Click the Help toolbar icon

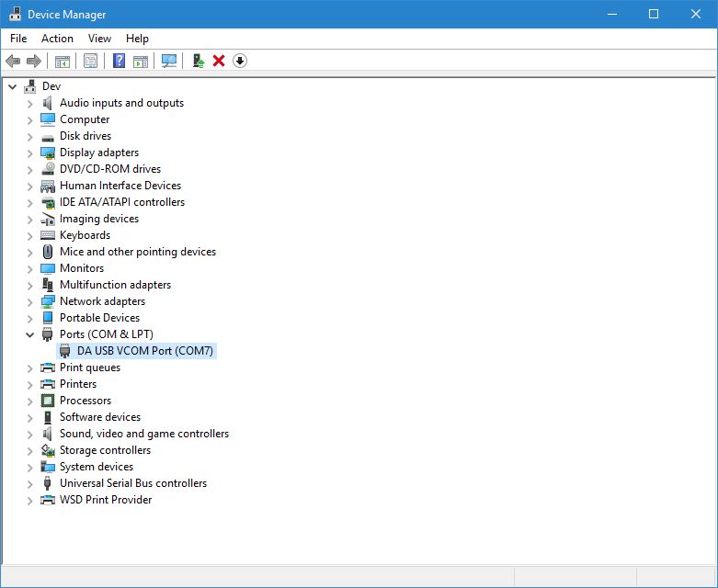[x=119, y=61]
